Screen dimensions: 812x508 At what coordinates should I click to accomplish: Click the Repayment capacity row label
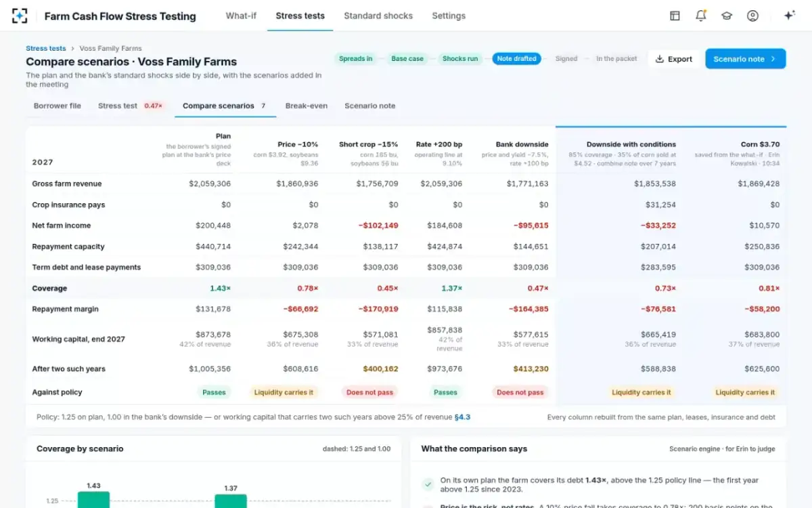pos(68,247)
